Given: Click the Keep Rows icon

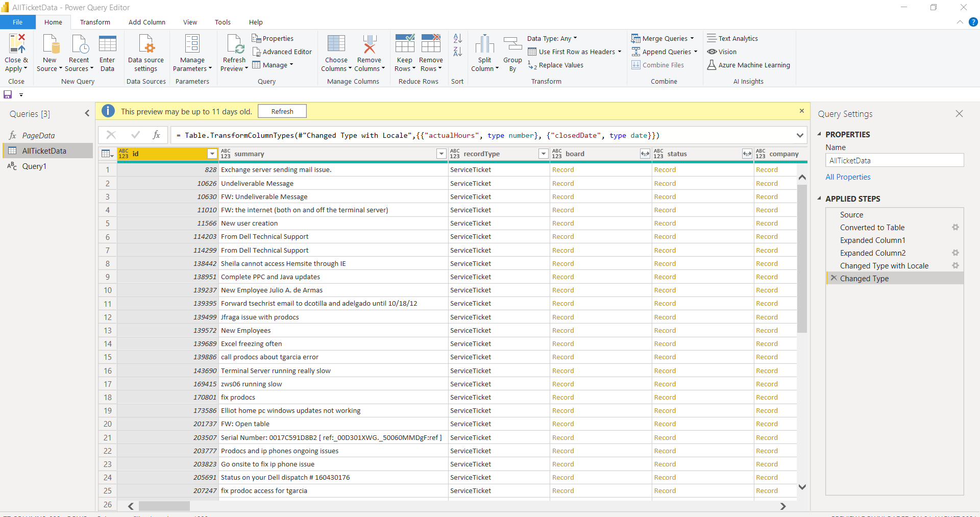Looking at the screenshot, I should click(x=405, y=44).
